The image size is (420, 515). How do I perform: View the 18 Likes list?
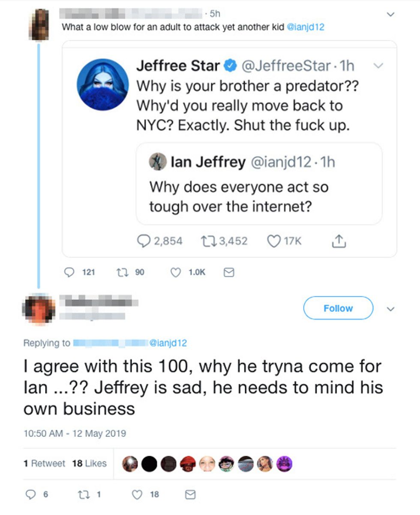click(x=89, y=463)
